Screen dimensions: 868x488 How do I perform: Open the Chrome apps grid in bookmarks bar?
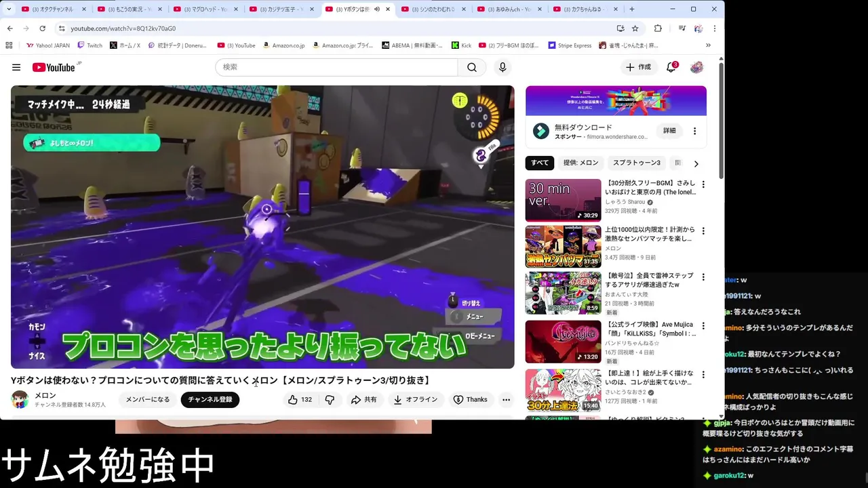9,45
